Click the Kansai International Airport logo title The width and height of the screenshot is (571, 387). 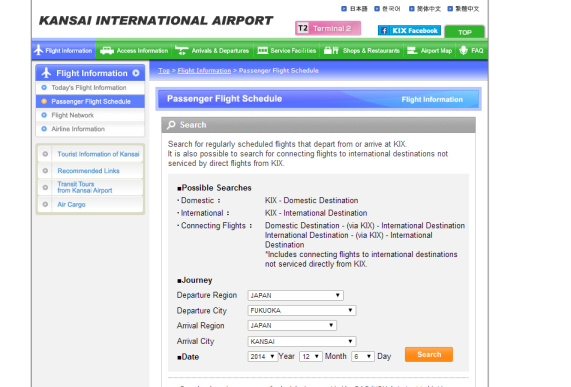click(156, 21)
